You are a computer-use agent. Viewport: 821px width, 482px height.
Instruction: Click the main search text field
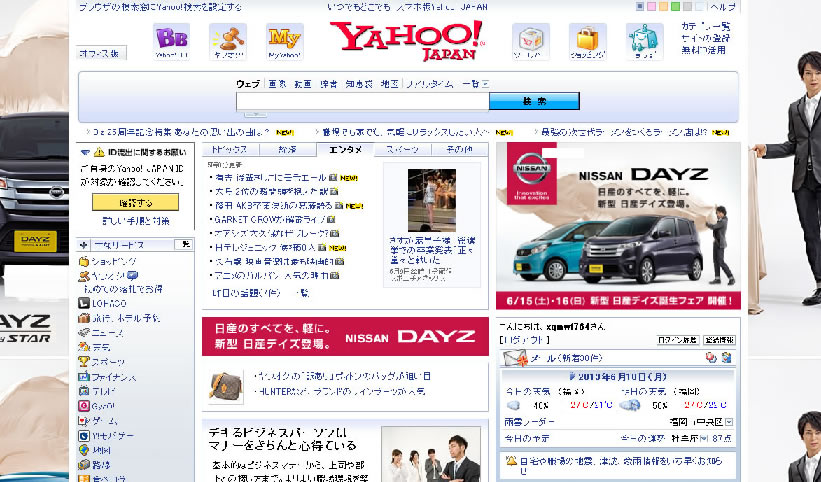tap(362, 101)
